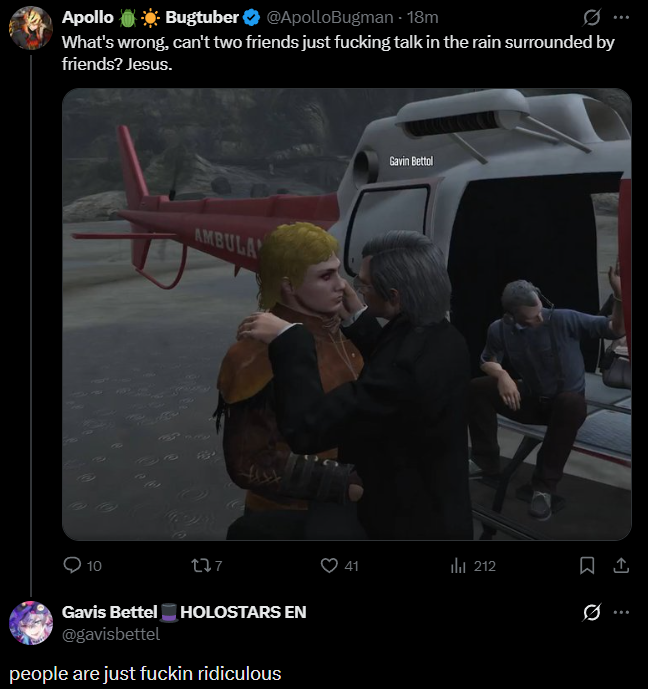Open Gavis Bettel's profile avatar
The height and width of the screenshot is (689, 648).
[x=31, y=623]
